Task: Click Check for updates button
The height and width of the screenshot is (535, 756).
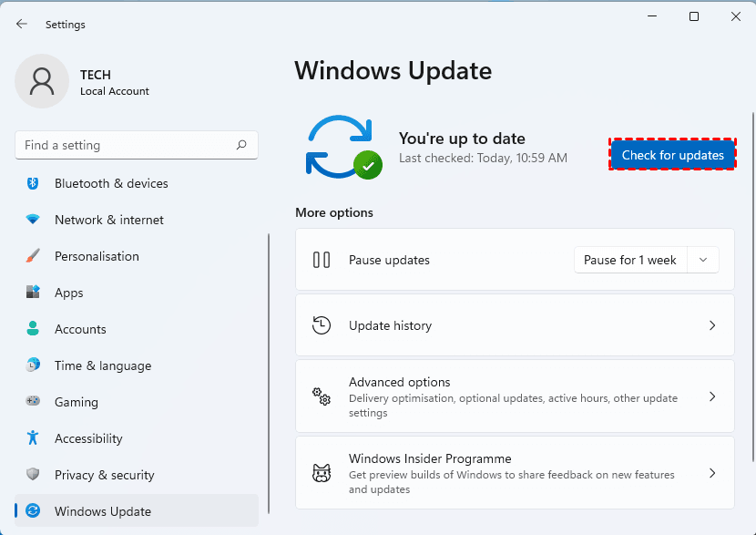Action: (672, 155)
